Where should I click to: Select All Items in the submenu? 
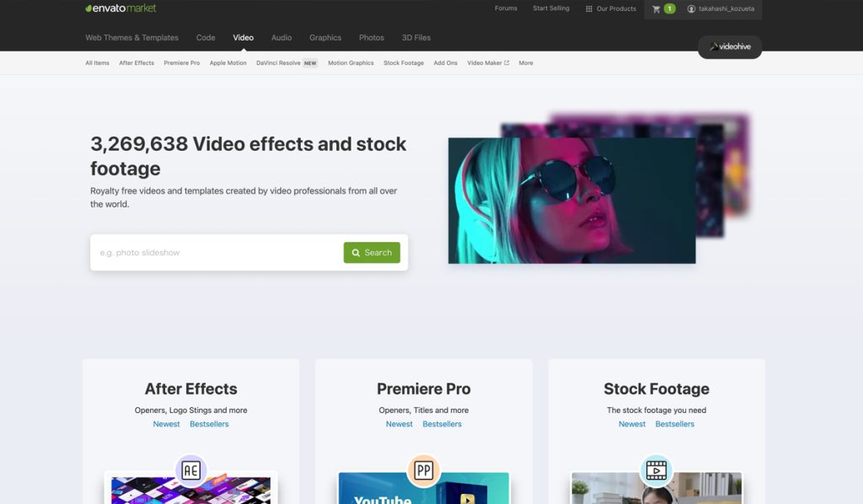pos(98,62)
